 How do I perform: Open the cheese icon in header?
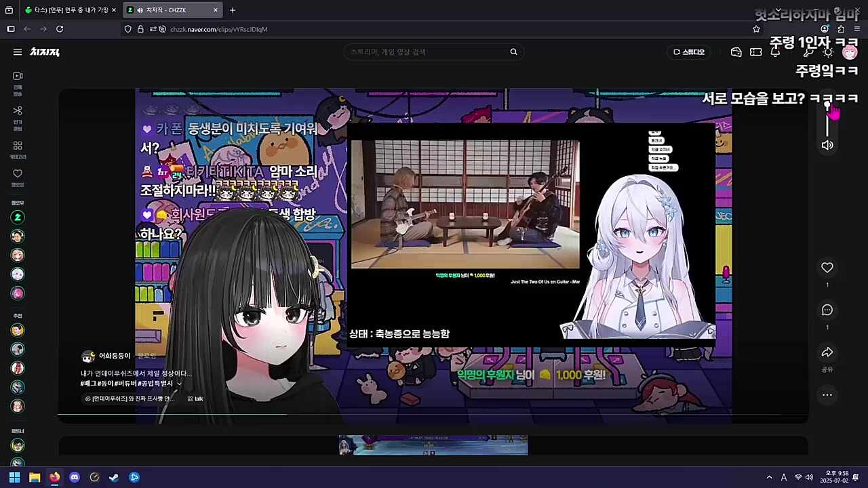pos(736,52)
